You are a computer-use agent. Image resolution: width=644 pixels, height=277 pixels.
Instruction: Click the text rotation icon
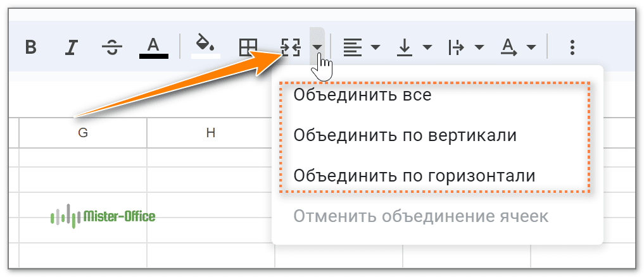tap(509, 47)
